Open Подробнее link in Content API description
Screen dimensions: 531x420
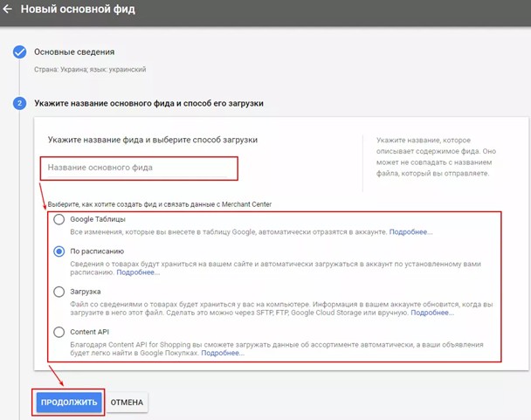coord(223,353)
